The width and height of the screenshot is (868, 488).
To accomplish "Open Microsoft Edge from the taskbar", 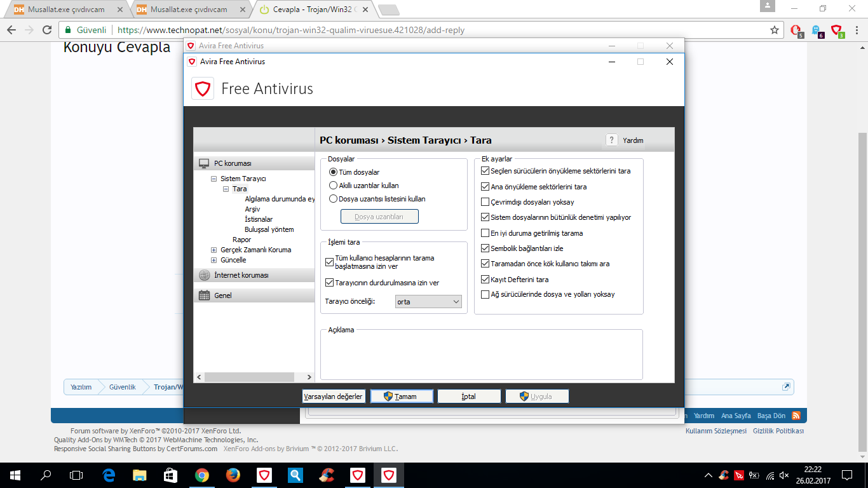I will [109, 475].
